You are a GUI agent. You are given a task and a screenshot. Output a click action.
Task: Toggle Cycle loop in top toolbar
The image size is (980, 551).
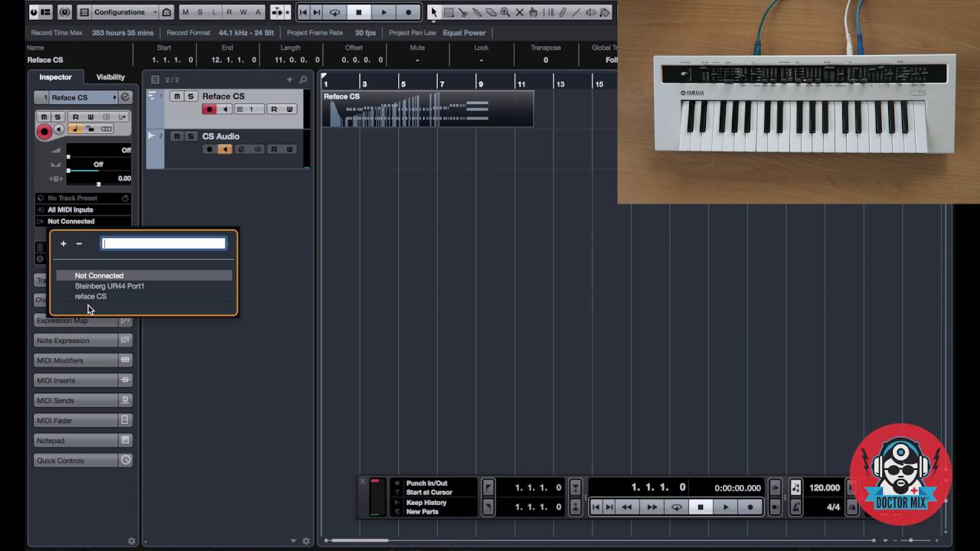[x=335, y=12]
